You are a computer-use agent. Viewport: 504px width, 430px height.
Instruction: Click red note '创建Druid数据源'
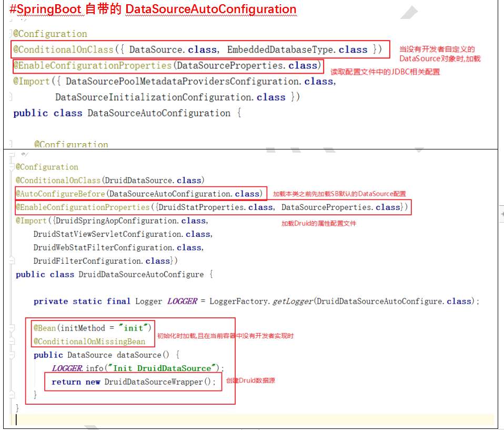pos(250,381)
